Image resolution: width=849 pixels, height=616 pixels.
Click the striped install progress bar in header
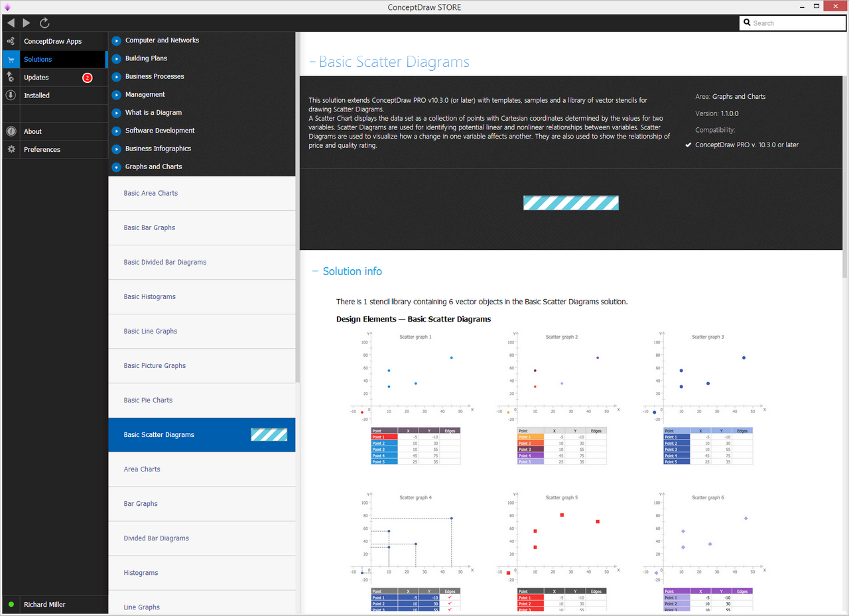(x=571, y=203)
